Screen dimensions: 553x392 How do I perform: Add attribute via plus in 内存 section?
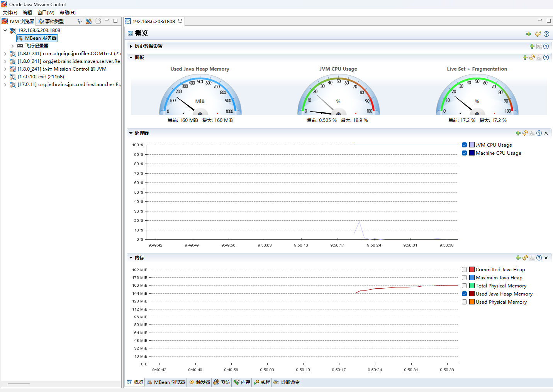tap(518, 258)
